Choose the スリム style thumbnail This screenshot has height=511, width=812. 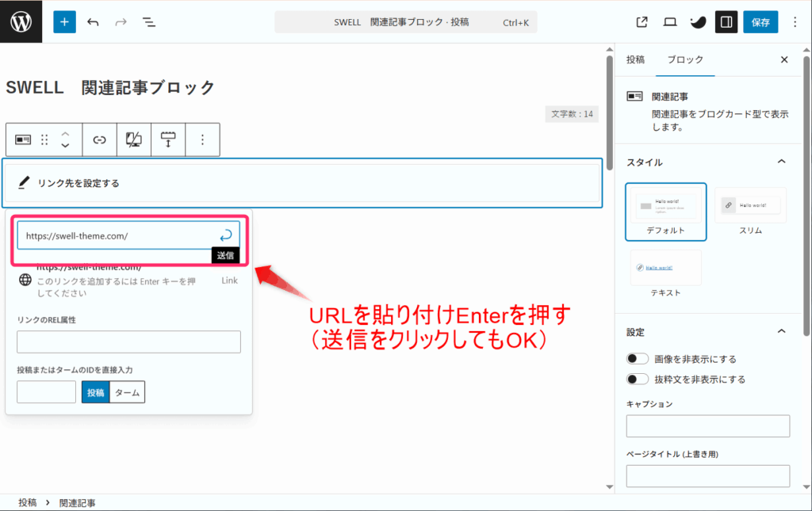click(750, 212)
